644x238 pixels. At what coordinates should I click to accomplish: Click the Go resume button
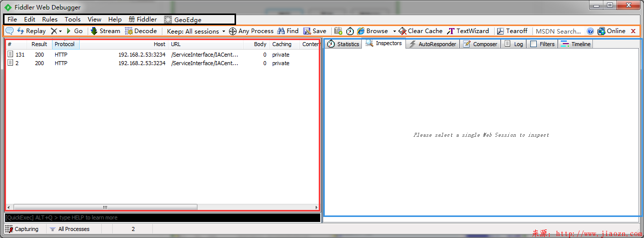click(75, 31)
